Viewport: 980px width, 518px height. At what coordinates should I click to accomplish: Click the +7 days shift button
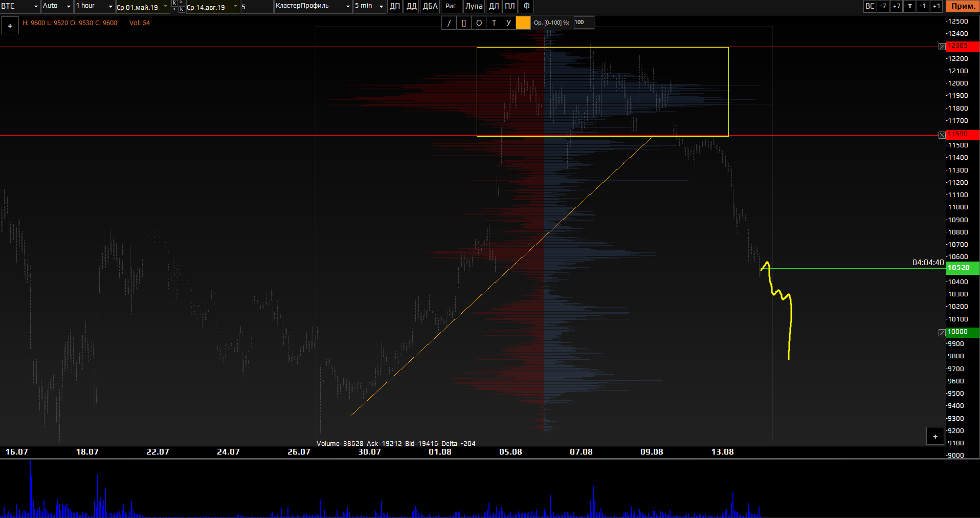[896, 6]
